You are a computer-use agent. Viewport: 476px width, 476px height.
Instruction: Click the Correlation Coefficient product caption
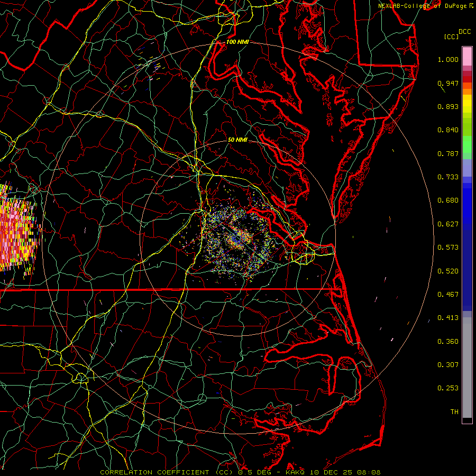click(x=167, y=472)
